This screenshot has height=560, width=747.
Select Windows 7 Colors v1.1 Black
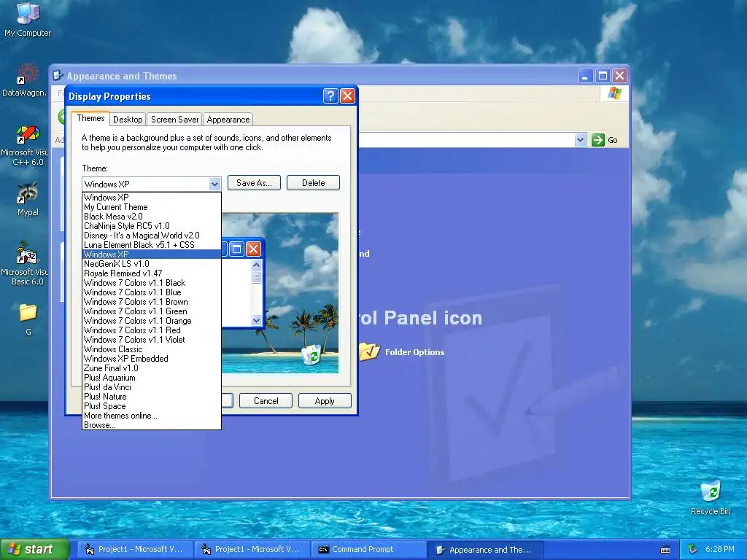[152, 283]
